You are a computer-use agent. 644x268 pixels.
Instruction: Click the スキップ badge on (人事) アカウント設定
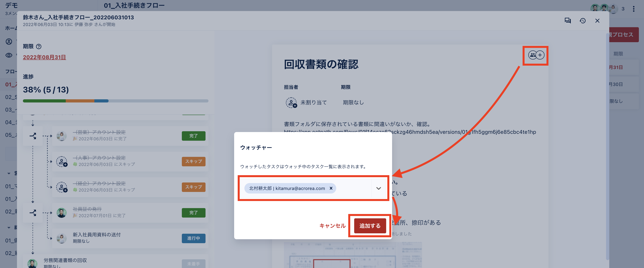(193, 161)
